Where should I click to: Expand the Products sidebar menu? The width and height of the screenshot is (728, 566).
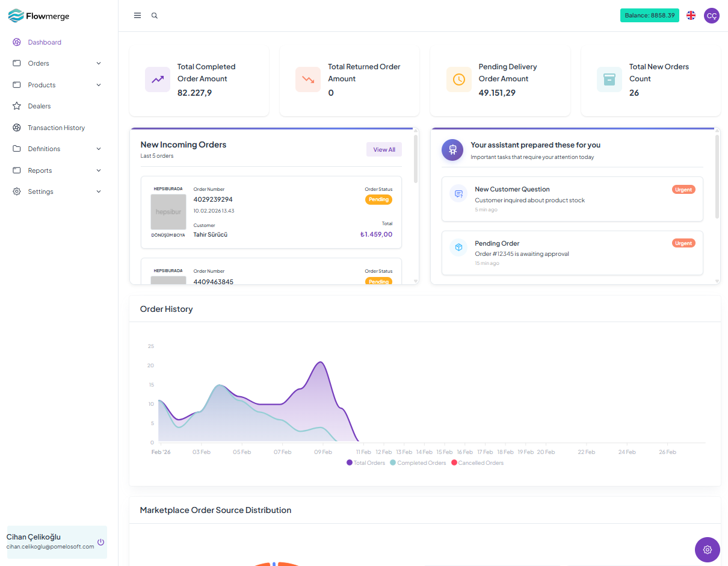tap(57, 85)
